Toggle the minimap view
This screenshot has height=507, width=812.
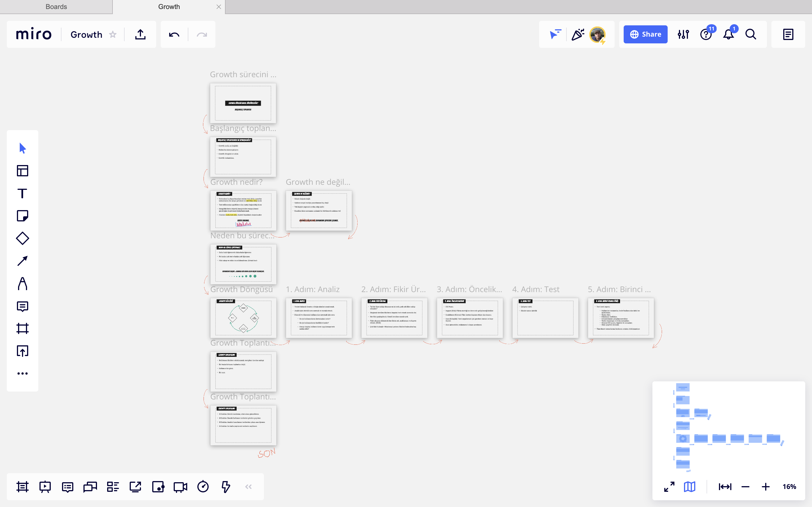(x=690, y=486)
